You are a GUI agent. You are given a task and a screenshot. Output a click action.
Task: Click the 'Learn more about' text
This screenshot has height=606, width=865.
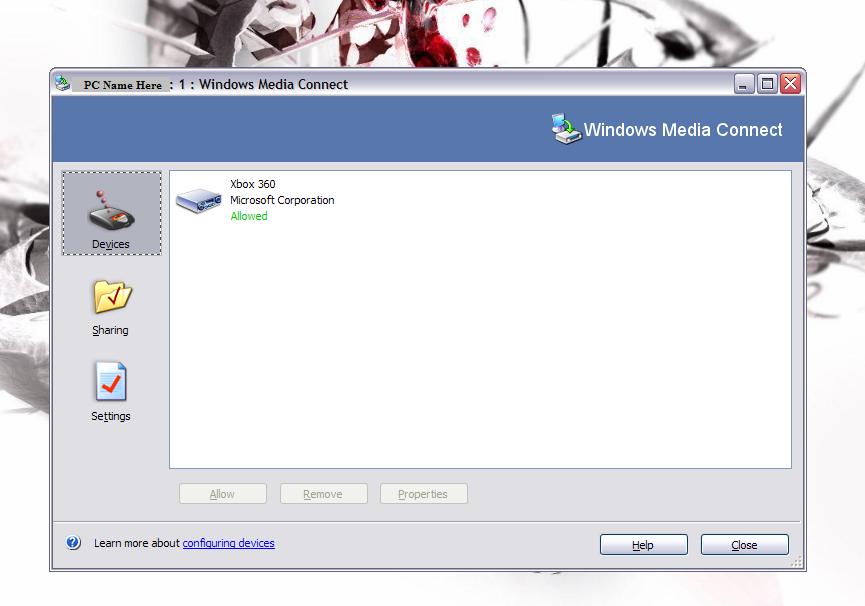click(x=137, y=543)
